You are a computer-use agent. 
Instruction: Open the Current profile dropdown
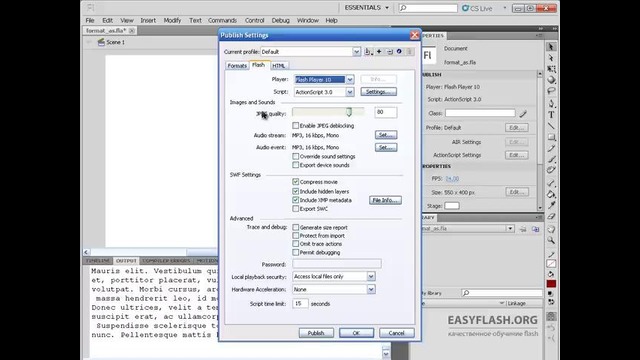pos(356,52)
